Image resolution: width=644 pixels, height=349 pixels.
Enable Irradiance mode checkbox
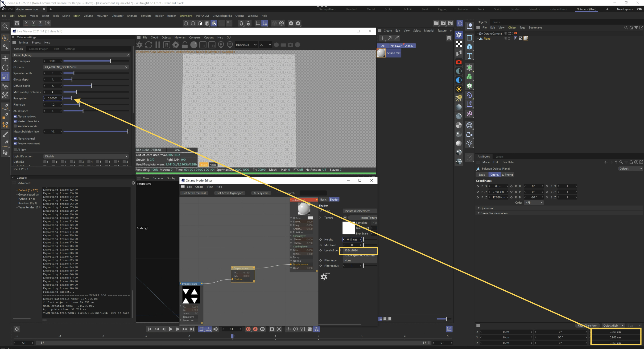[15, 126]
